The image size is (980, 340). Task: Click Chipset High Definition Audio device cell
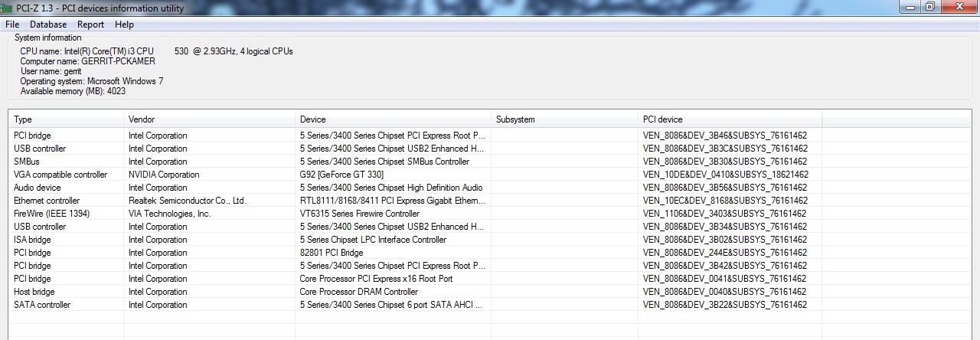391,188
